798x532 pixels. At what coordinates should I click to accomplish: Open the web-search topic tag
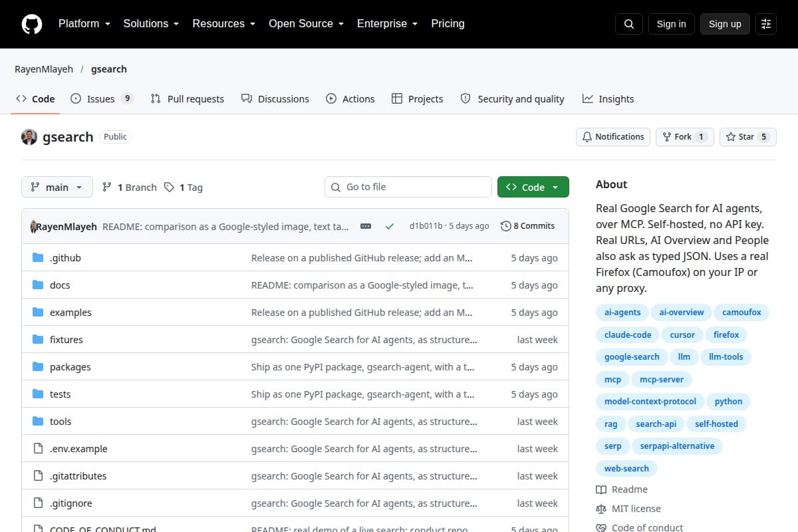pos(626,468)
